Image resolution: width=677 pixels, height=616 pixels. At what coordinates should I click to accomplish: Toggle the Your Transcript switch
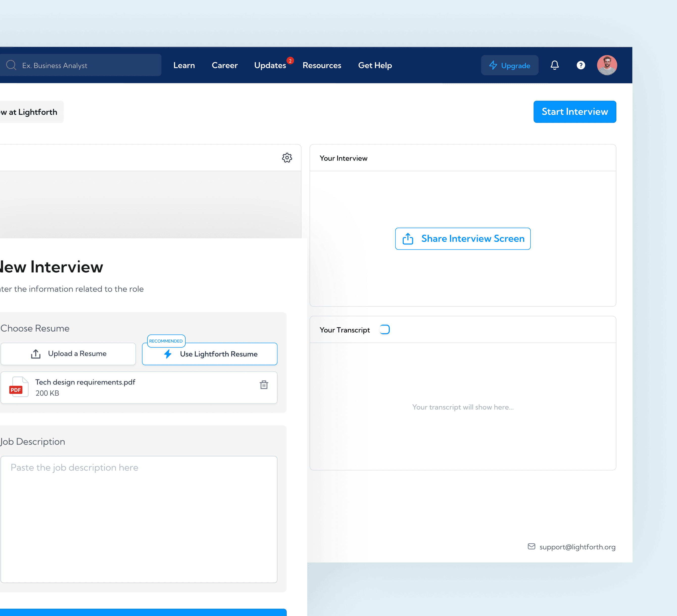(x=384, y=330)
